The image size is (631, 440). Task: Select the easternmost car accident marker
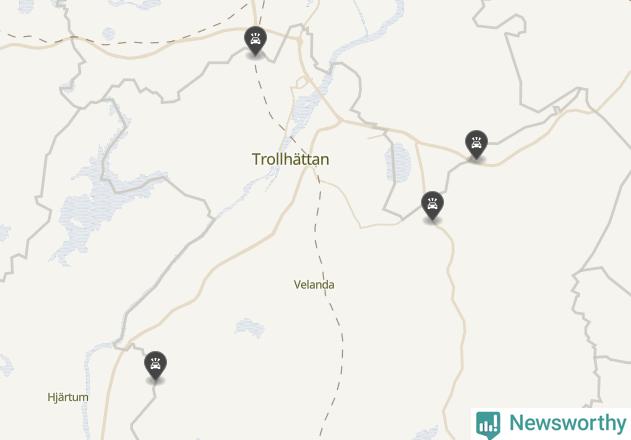pos(476,144)
